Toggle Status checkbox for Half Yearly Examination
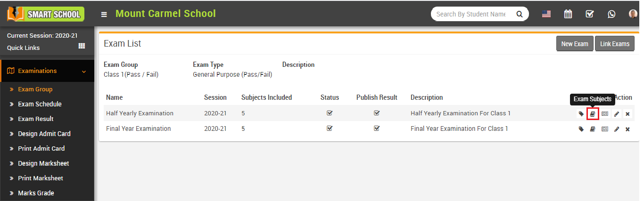The image size is (644, 201). [330, 113]
